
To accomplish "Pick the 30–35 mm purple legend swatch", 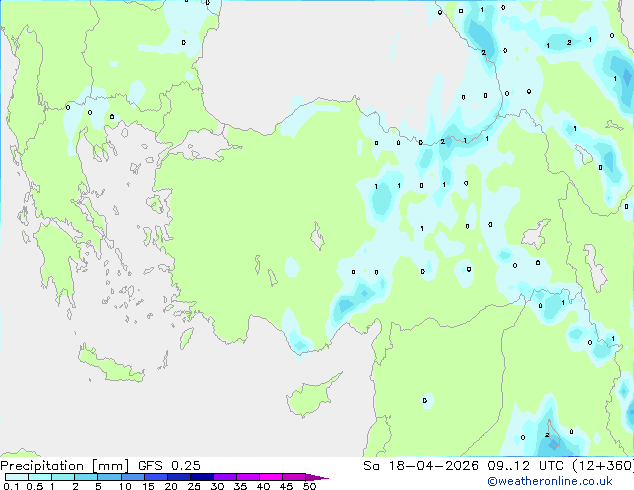I will coord(224,477).
